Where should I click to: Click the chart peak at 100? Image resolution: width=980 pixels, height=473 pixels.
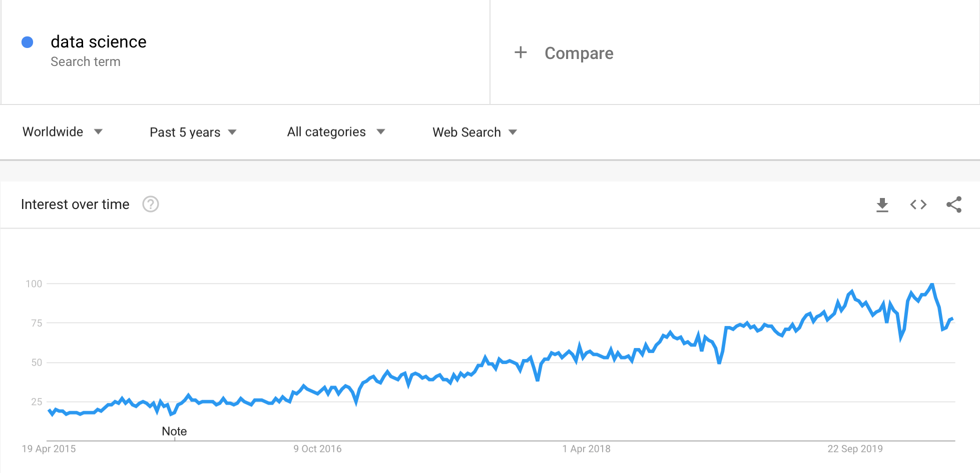pyautogui.click(x=931, y=284)
